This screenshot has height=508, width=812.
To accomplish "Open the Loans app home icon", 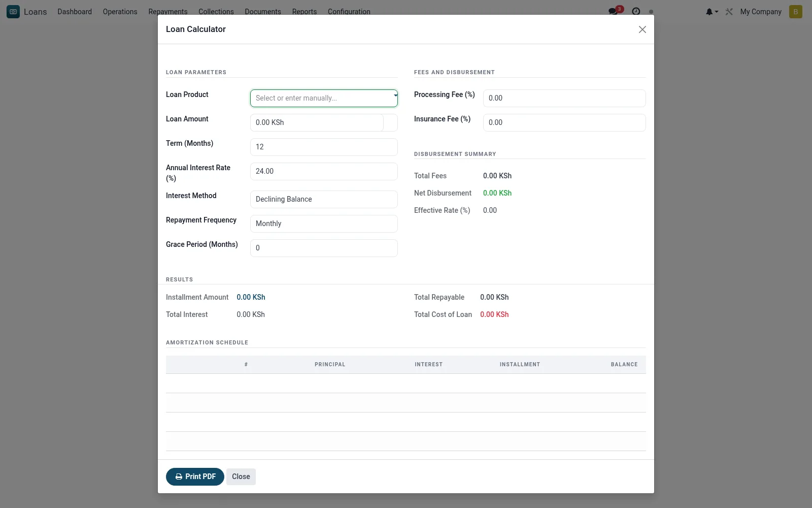I will (x=13, y=11).
